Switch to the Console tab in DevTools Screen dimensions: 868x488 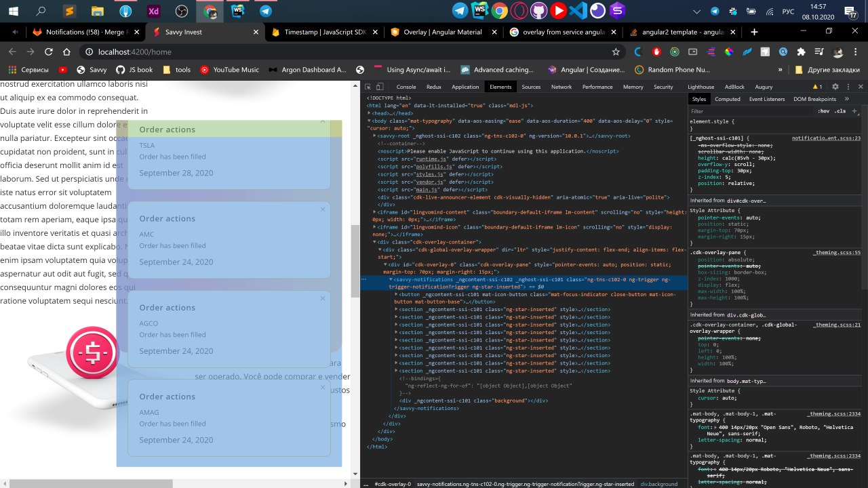point(406,87)
